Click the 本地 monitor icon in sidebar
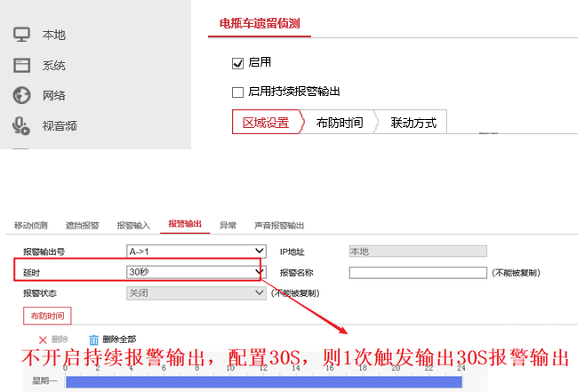Screen dimensions: 585x392 click(22, 35)
